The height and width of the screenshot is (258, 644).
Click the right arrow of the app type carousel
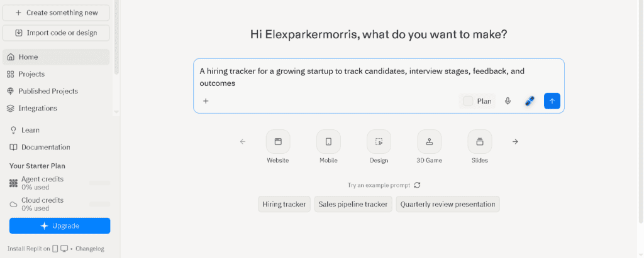[515, 141]
